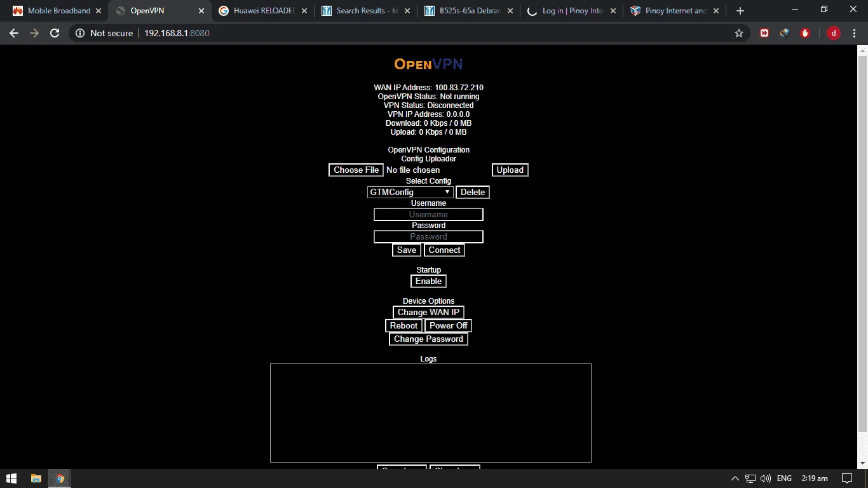
Task: Click the OpenVPN logo heading
Action: (428, 64)
